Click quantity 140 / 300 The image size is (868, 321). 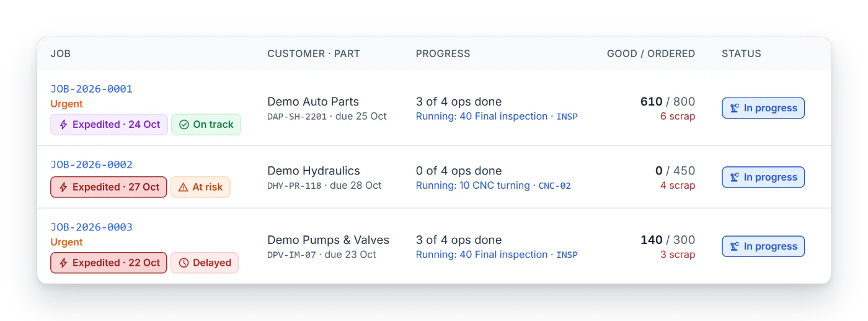point(668,240)
